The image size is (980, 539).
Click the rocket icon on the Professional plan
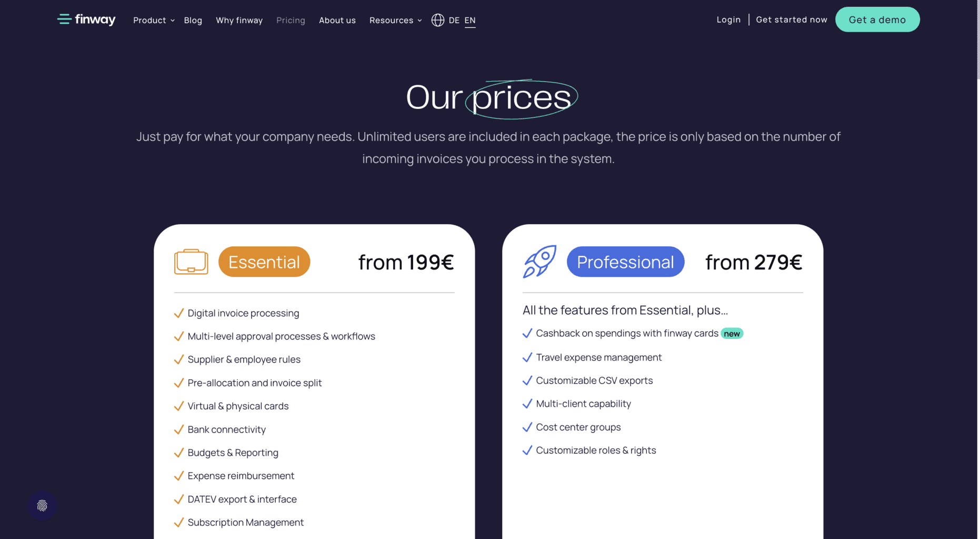pyautogui.click(x=539, y=262)
